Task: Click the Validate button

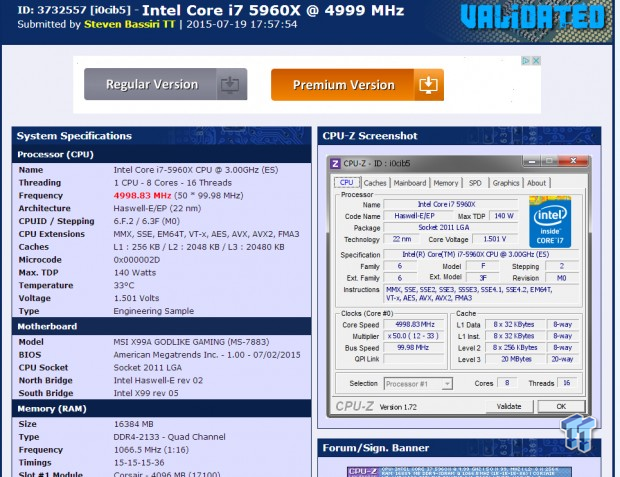Action: pyautogui.click(x=509, y=407)
